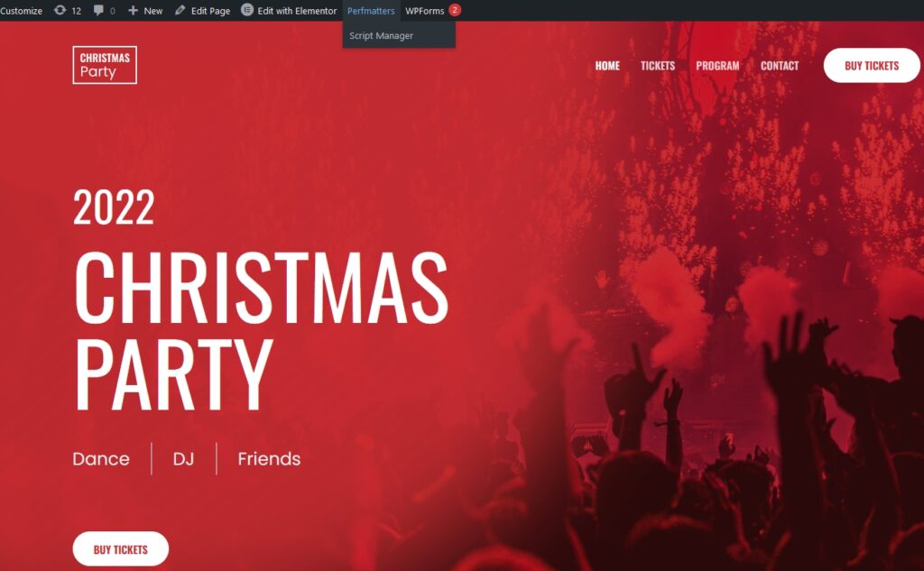Viewport: 924px width, 571px height.
Task: Open Customize in the admin bar
Action: [22, 11]
